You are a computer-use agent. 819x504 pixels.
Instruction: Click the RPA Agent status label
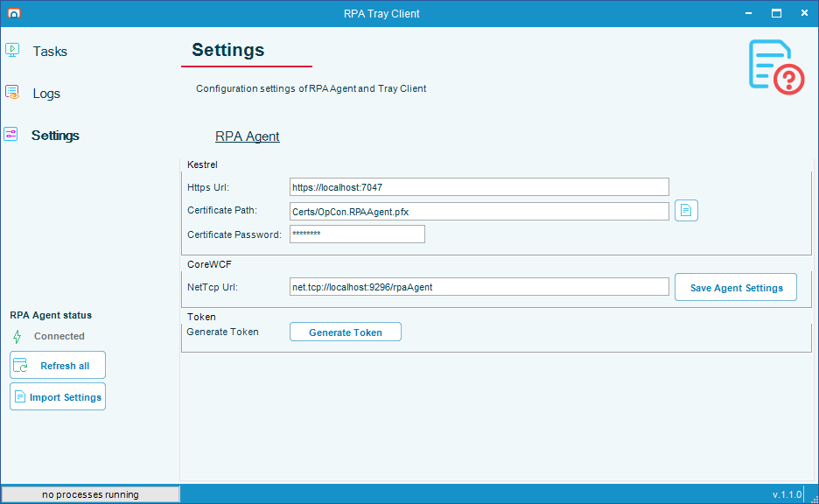51,316
